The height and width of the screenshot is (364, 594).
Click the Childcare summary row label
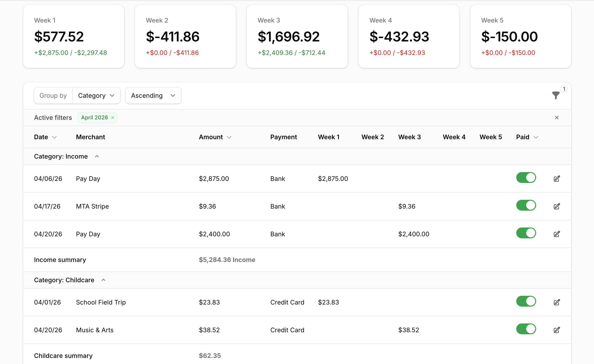pos(63,356)
